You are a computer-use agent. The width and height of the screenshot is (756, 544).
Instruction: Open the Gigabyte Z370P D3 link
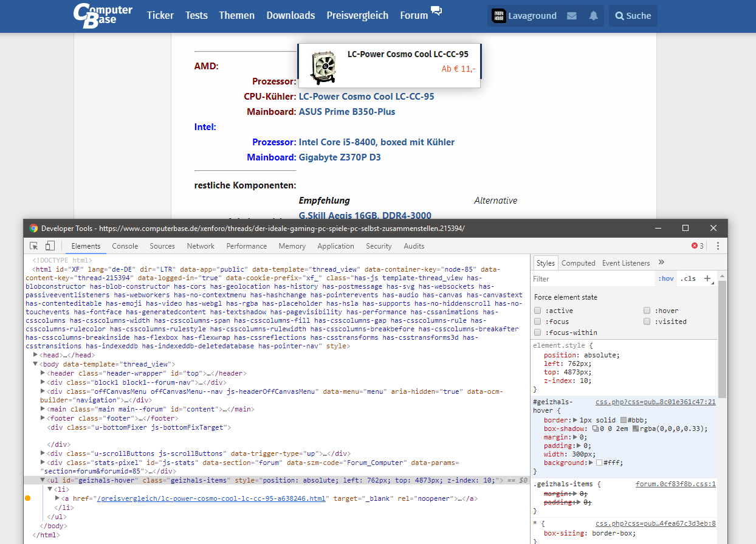[340, 157]
